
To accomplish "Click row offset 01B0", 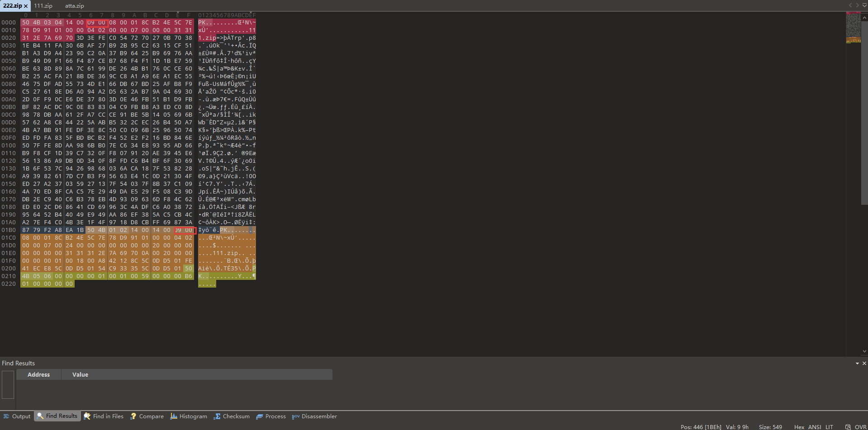I will (x=9, y=230).
